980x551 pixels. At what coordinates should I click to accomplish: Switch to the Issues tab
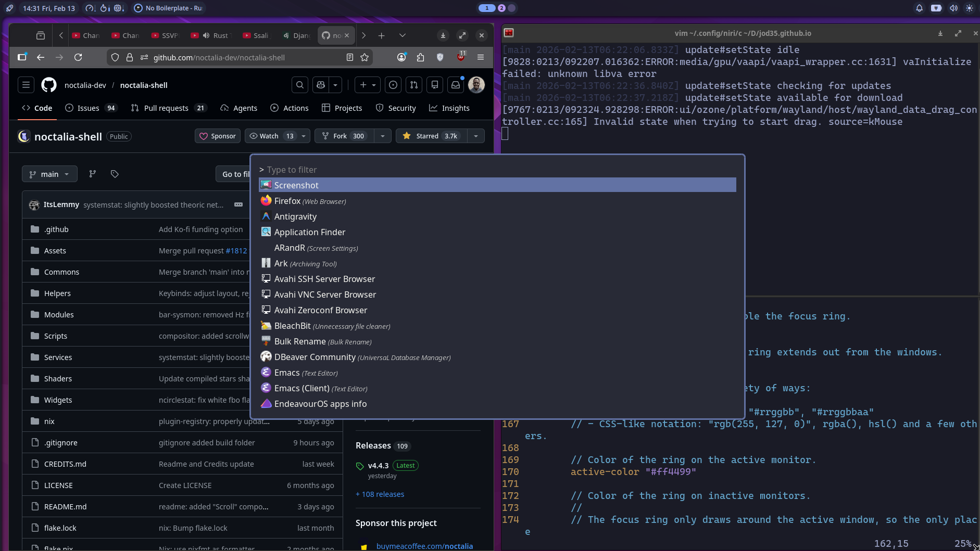pos(91,108)
